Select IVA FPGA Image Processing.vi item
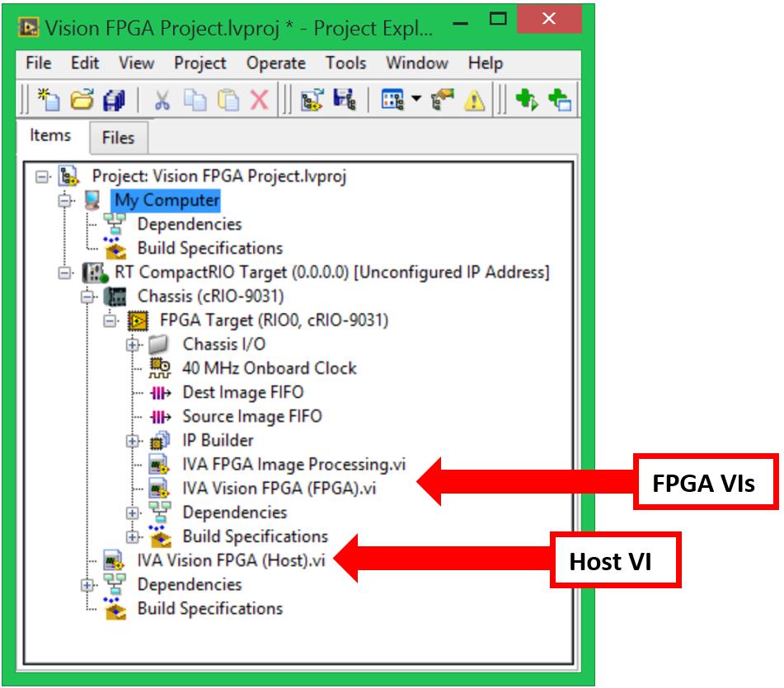The width and height of the screenshot is (784, 688). click(293, 465)
